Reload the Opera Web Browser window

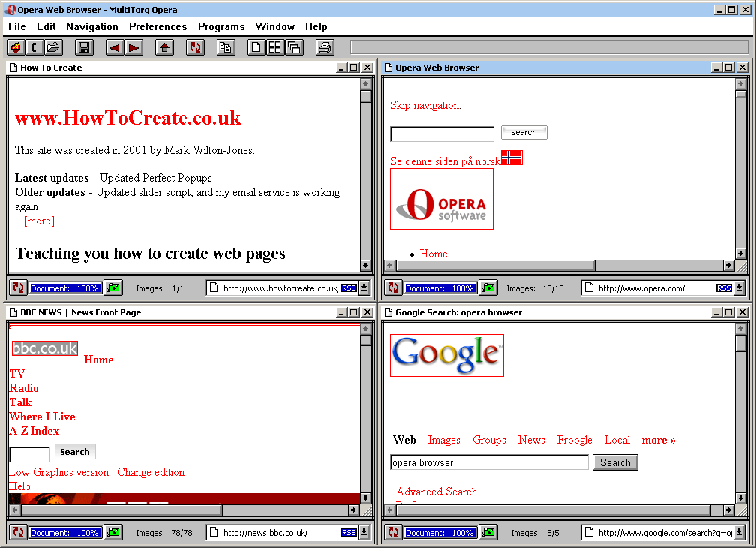point(394,288)
